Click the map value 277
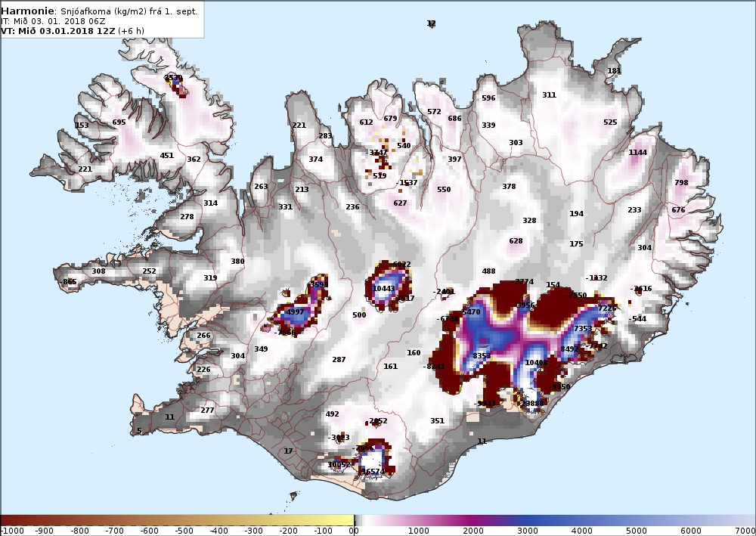 click(207, 411)
